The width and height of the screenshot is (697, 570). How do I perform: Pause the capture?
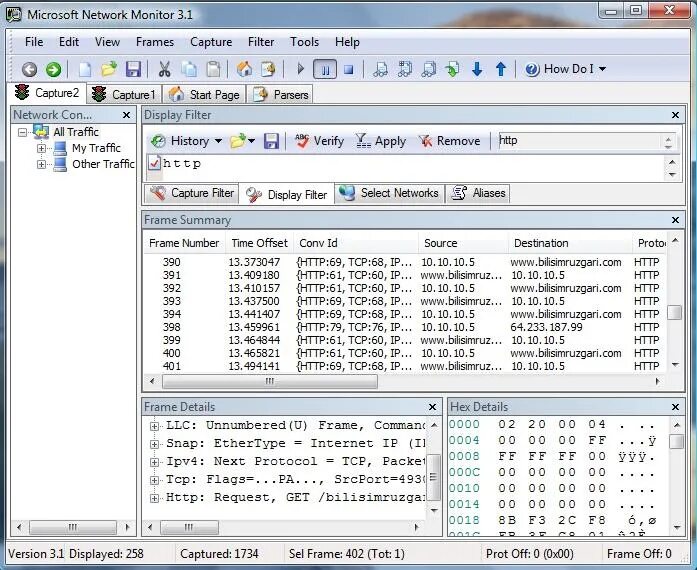point(325,69)
